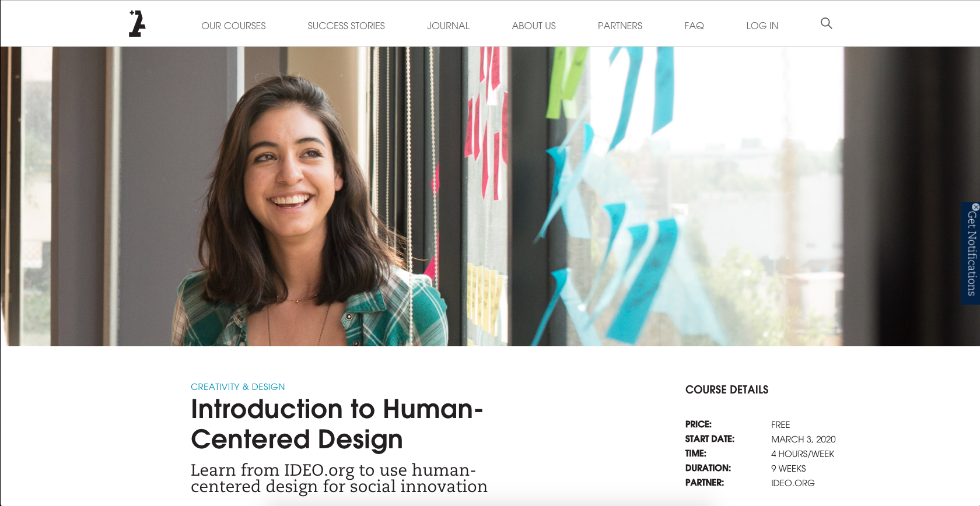Click the Log In link
Screen dimensions: 980x506
(x=762, y=26)
